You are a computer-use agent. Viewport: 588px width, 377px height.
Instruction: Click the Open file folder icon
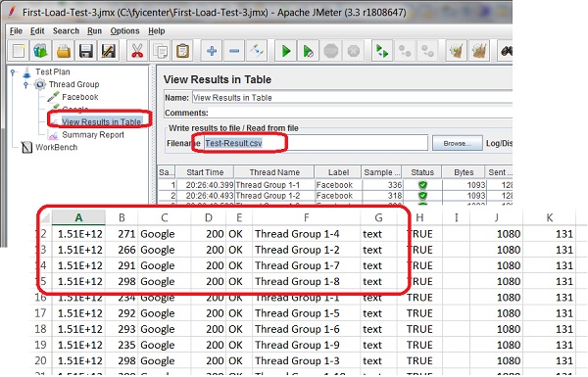(x=64, y=51)
